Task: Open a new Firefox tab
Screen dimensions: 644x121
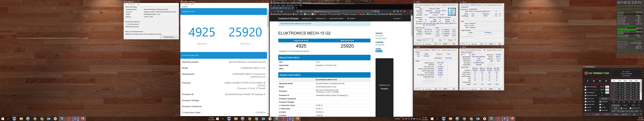Action: [x=297, y=8]
